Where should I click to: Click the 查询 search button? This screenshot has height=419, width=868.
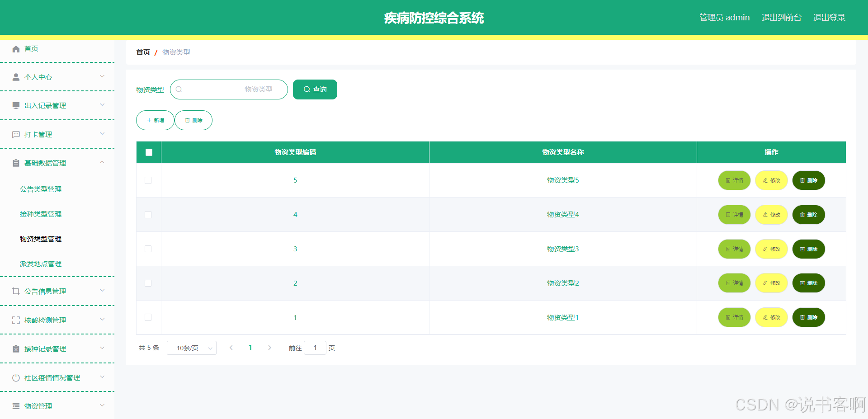pyautogui.click(x=315, y=89)
